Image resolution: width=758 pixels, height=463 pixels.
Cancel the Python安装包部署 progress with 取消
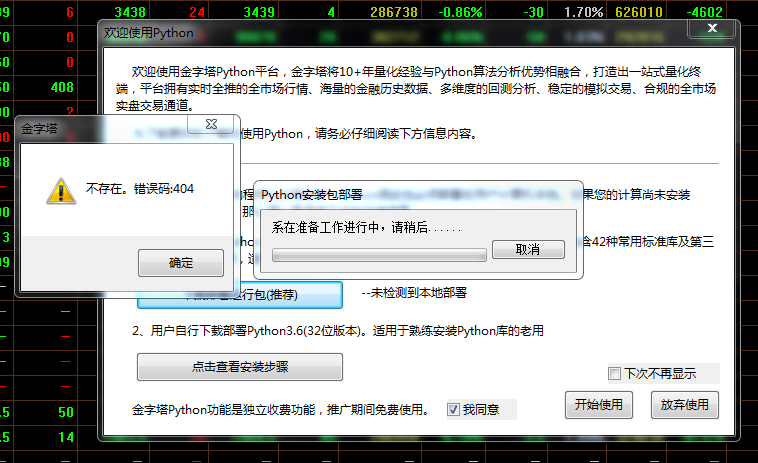coord(528,249)
